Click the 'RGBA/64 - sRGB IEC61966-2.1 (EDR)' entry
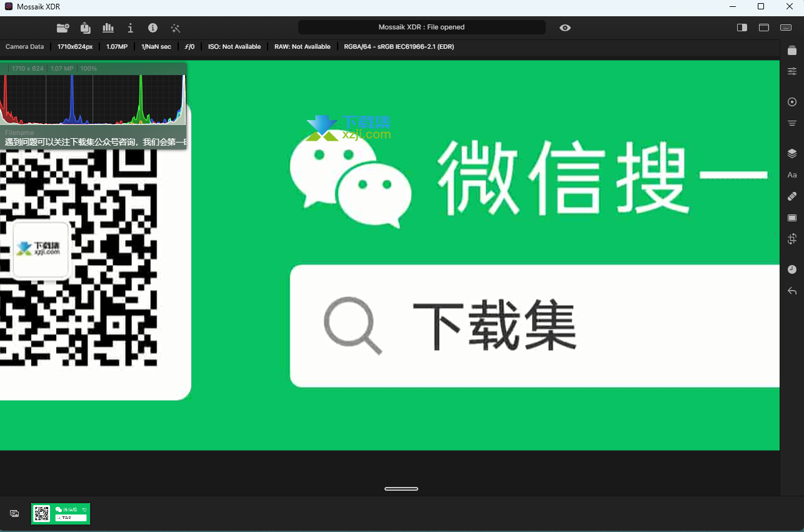 click(x=399, y=47)
